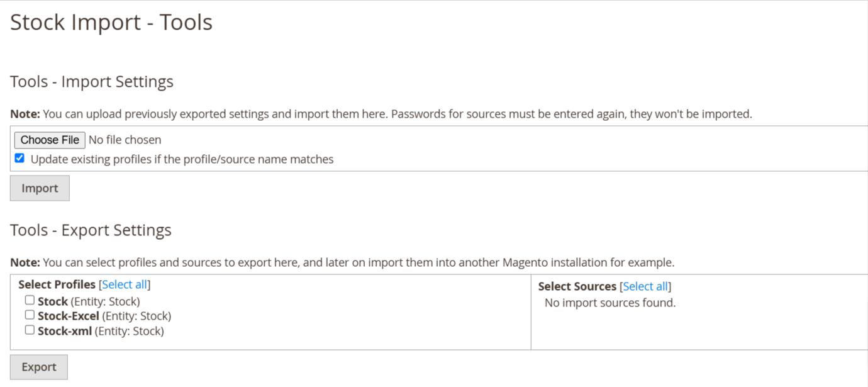Click the "Tools - Import Settings" heading
868x387 pixels.
pos(92,82)
